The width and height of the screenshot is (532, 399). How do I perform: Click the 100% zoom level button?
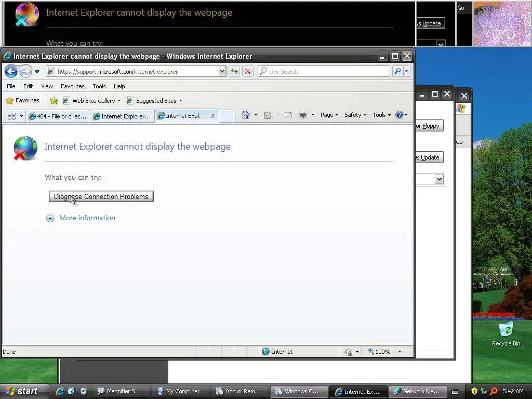coord(379,352)
